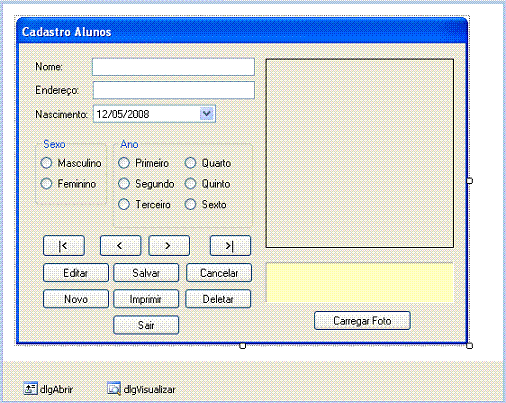
Task: Go to last record button
Action: 230,246
